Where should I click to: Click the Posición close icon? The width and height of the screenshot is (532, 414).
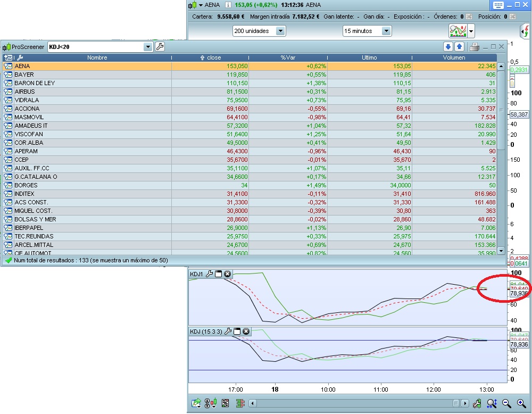click(513, 16)
